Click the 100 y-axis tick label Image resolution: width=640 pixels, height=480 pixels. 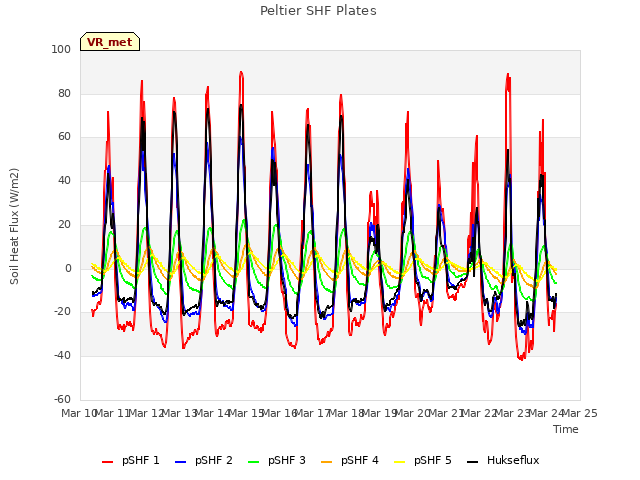point(61,49)
